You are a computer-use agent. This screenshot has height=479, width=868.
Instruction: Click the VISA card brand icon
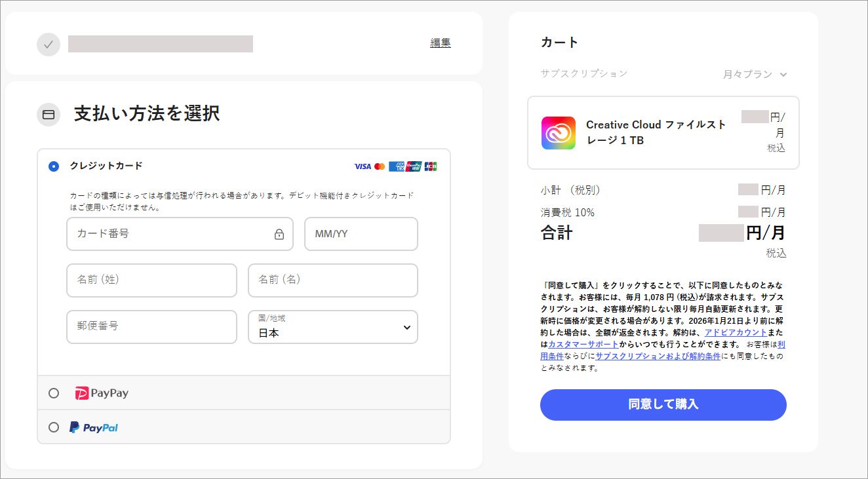click(x=363, y=166)
